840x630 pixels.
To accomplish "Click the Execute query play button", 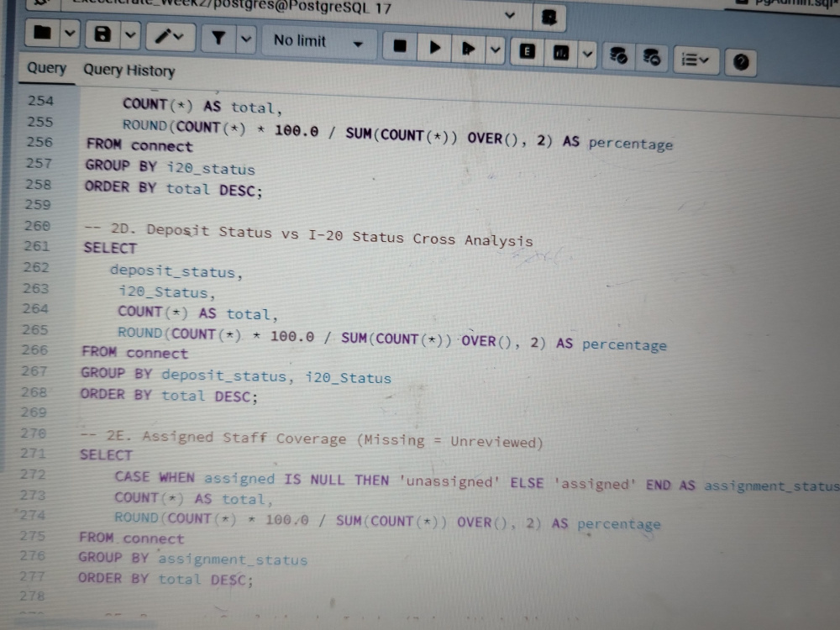I will click(435, 48).
